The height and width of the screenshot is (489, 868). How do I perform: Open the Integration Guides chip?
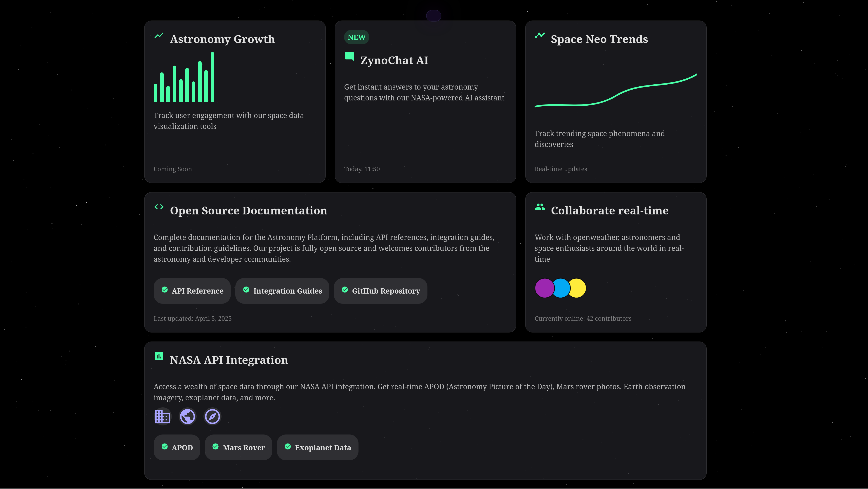(282, 291)
